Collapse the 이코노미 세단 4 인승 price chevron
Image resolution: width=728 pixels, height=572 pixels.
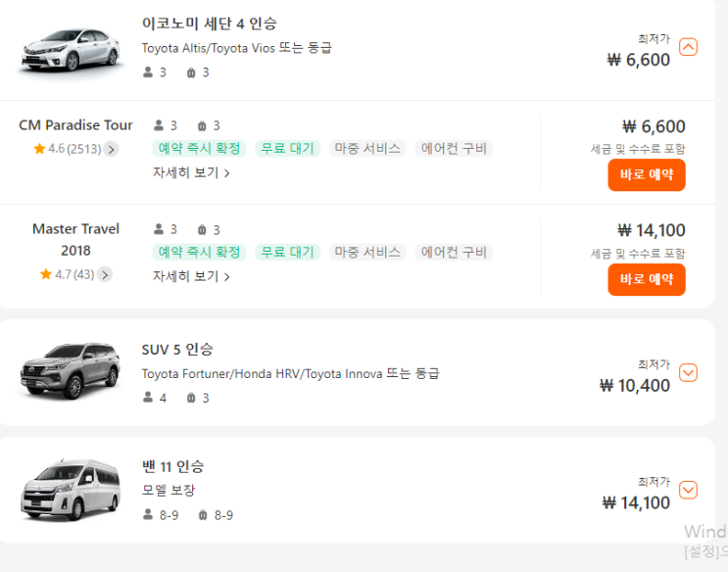click(x=688, y=47)
